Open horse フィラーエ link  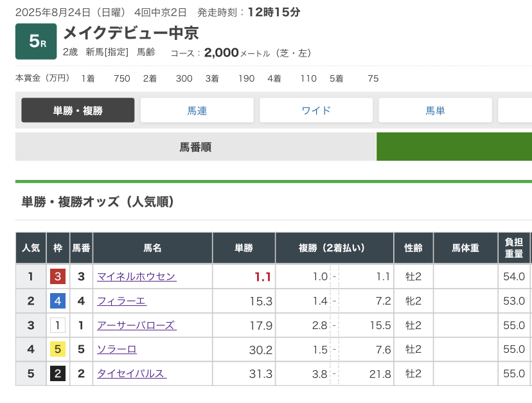pos(121,301)
